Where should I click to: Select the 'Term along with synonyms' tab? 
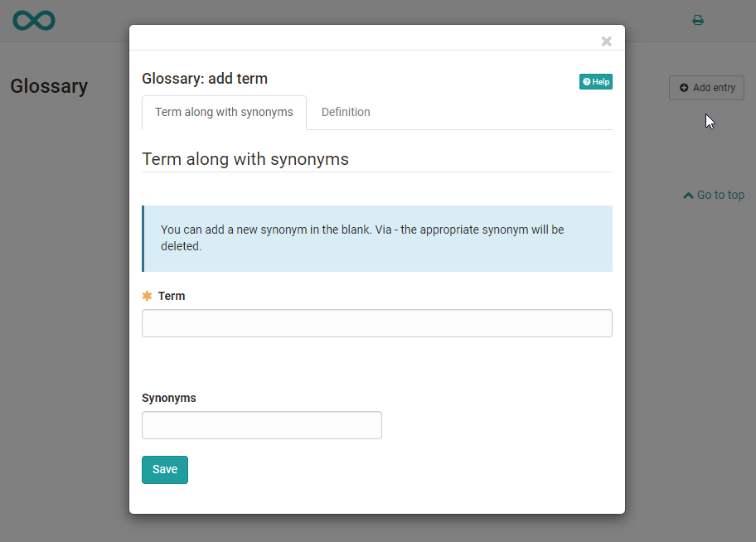point(224,113)
